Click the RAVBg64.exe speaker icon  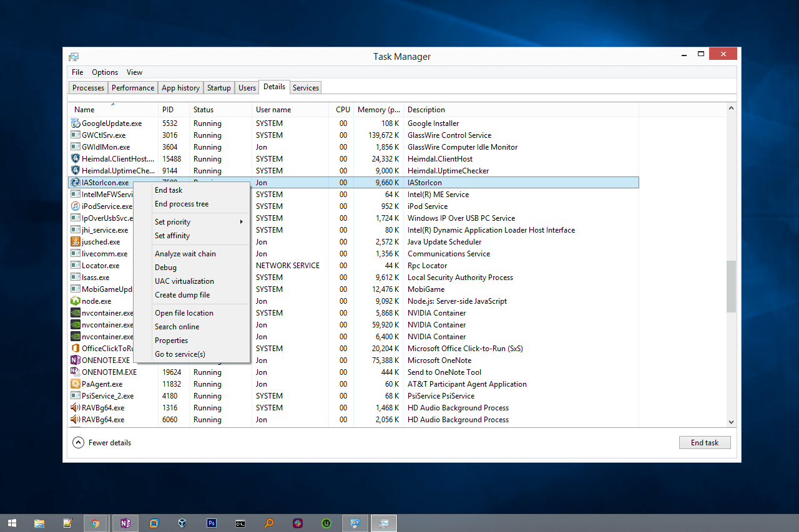76,407
